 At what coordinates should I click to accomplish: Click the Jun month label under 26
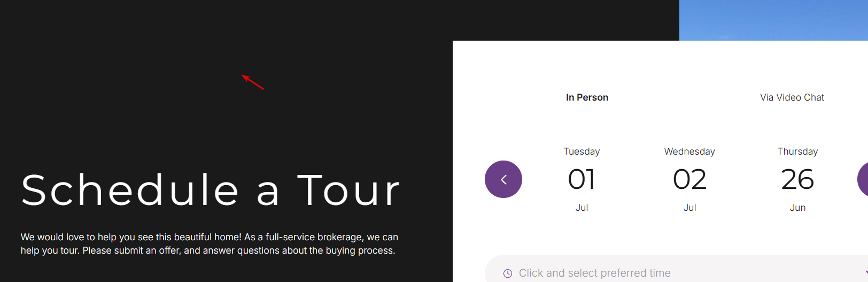tap(797, 208)
